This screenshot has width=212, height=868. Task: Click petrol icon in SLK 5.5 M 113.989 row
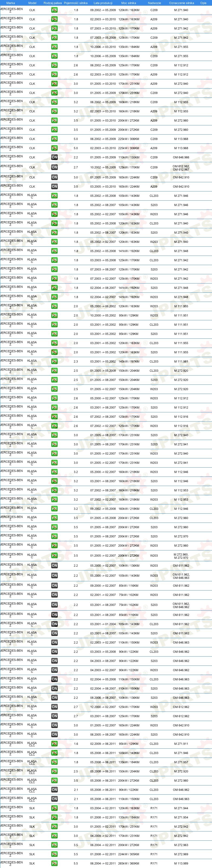[54, 863]
